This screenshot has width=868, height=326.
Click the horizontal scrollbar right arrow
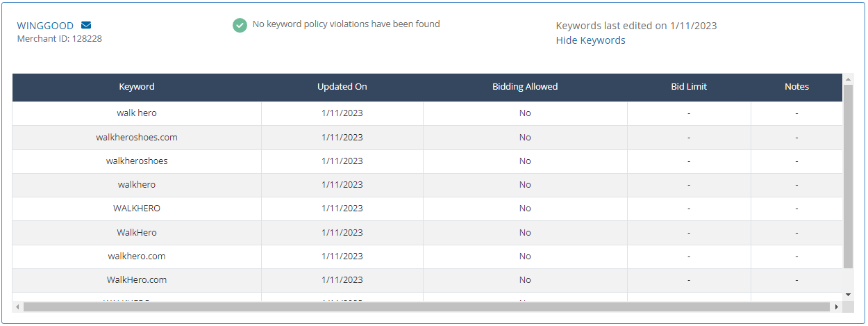(836, 307)
